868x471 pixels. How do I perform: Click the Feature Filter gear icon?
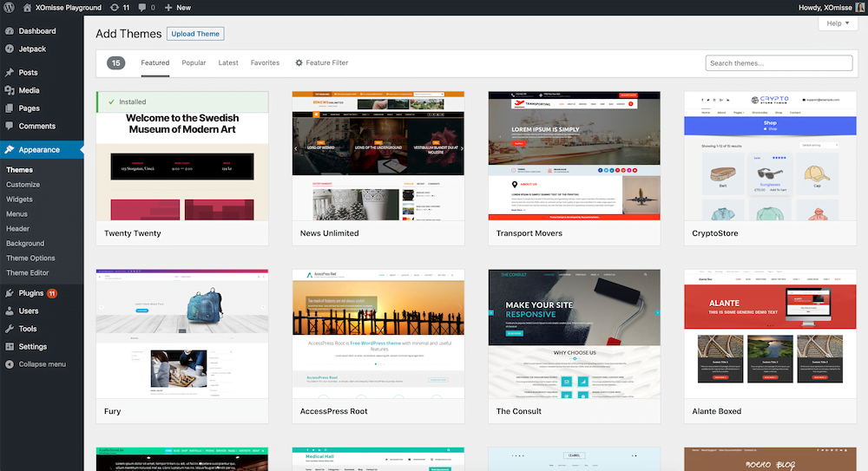coord(299,62)
